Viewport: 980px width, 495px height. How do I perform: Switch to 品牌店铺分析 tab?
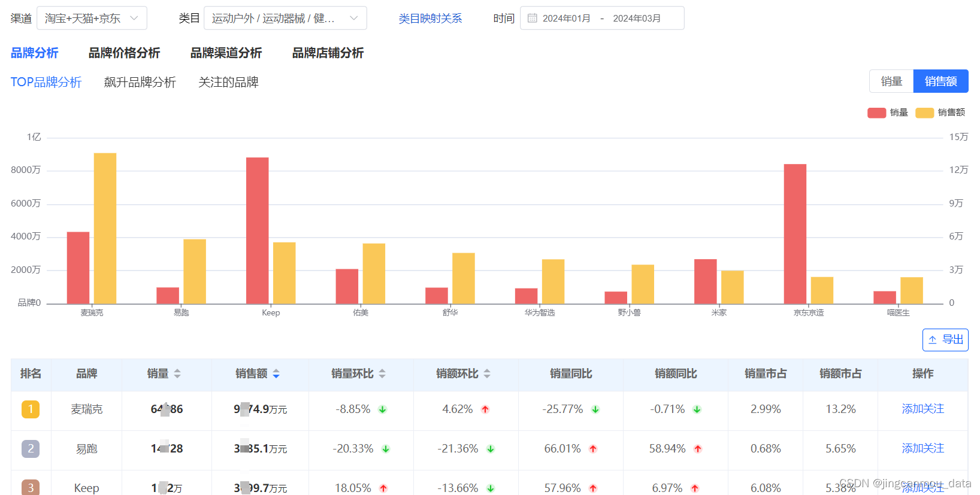328,53
